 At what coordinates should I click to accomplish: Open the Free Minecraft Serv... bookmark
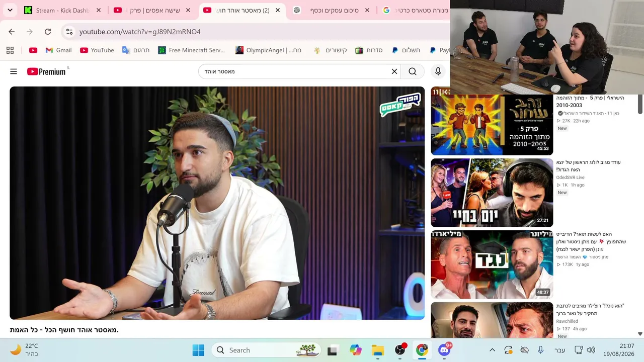point(191,50)
